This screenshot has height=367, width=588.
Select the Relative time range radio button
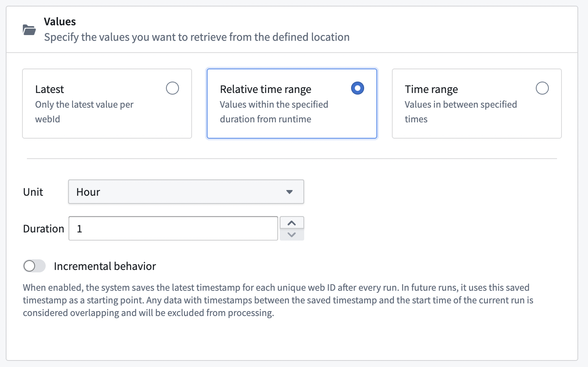tap(357, 88)
